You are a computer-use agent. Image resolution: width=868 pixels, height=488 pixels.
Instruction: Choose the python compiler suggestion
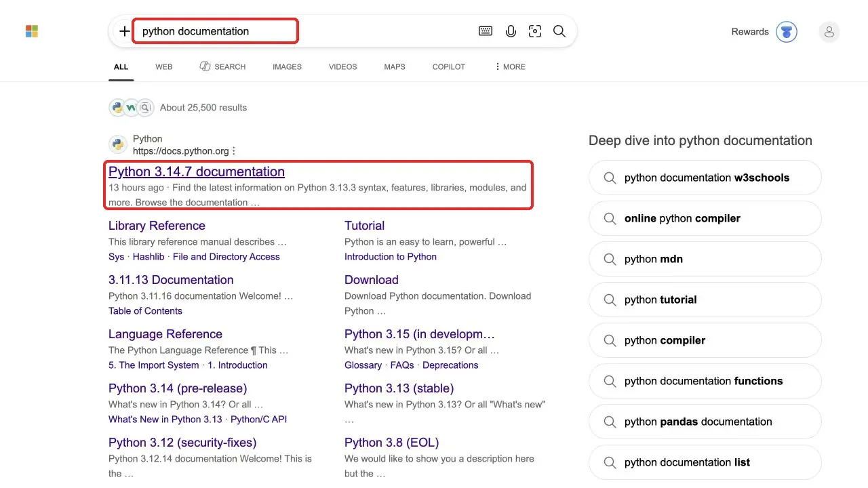coord(705,340)
